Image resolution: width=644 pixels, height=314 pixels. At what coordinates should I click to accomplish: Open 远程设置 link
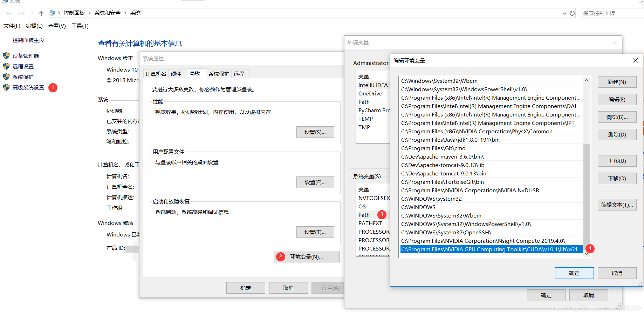point(23,66)
